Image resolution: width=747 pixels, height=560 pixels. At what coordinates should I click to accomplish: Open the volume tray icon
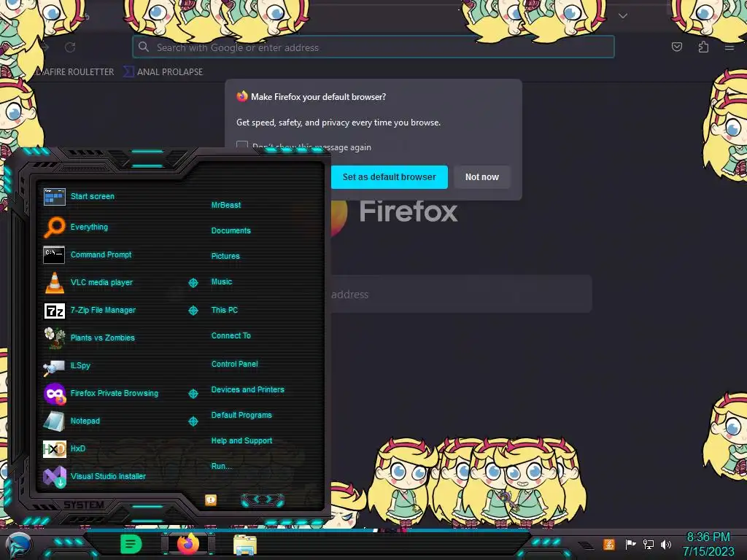coord(666,544)
